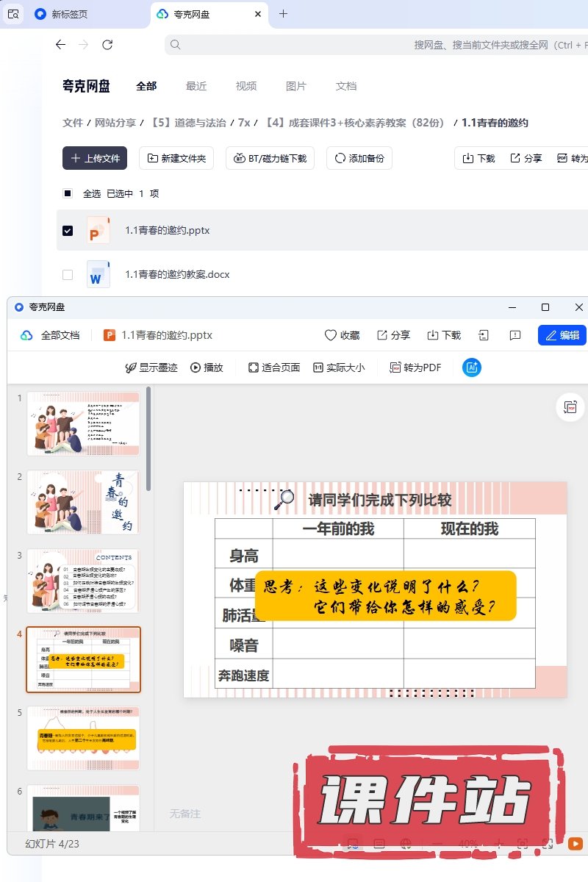Image resolution: width=588 pixels, height=882 pixels.
Task: Click the orange slideshow play icon at bottom right
Action: pyautogui.click(x=575, y=844)
